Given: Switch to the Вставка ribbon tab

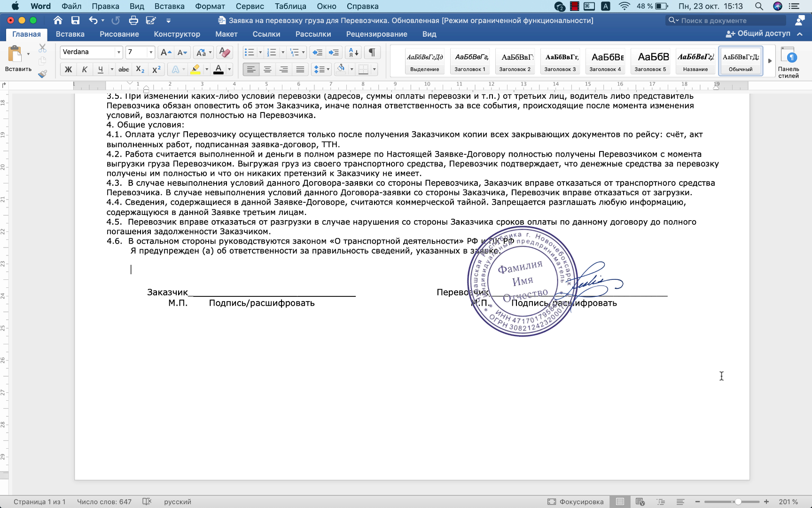Looking at the screenshot, I should pos(70,34).
